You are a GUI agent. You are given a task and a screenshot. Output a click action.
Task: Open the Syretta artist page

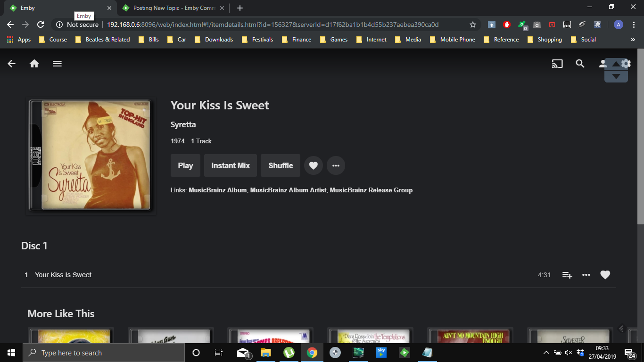click(x=183, y=124)
